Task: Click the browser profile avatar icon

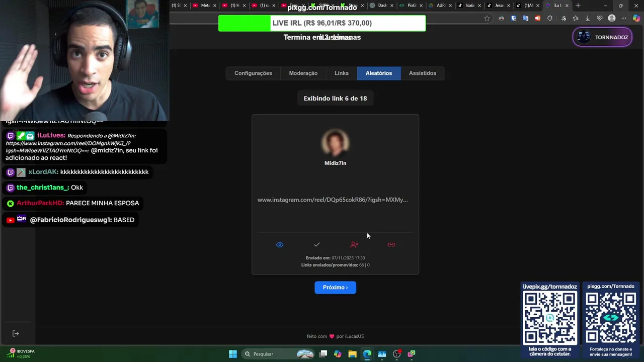Action: [x=612, y=18]
